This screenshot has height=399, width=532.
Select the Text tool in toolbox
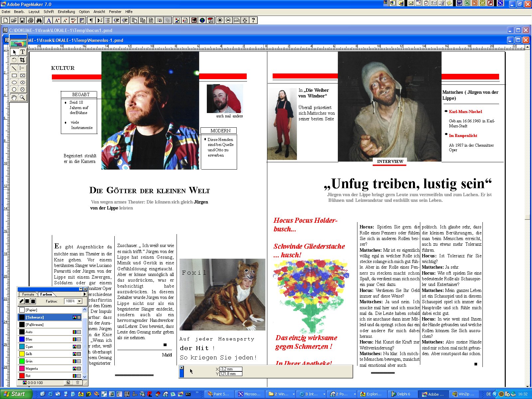(22, 52)
